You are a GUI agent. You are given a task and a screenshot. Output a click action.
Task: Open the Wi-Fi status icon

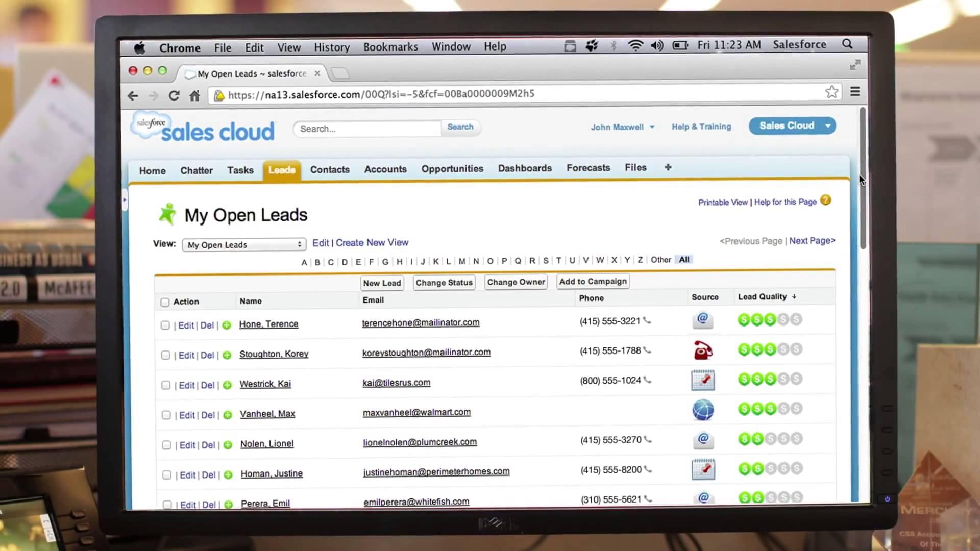click(635, 45)
